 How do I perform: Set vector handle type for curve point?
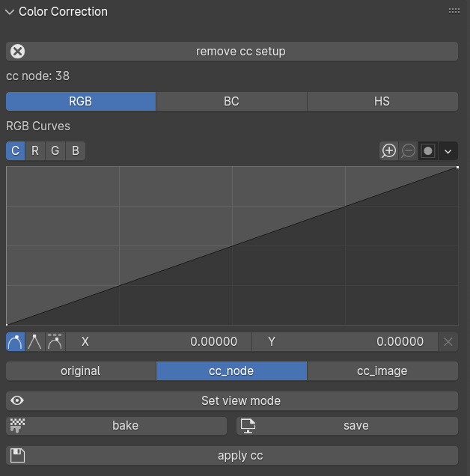coord(35,342)
